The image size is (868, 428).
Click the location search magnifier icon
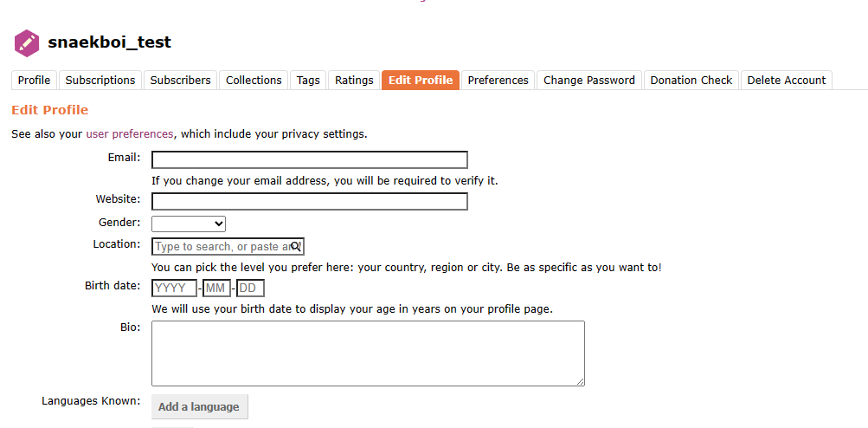pos(296,247)
